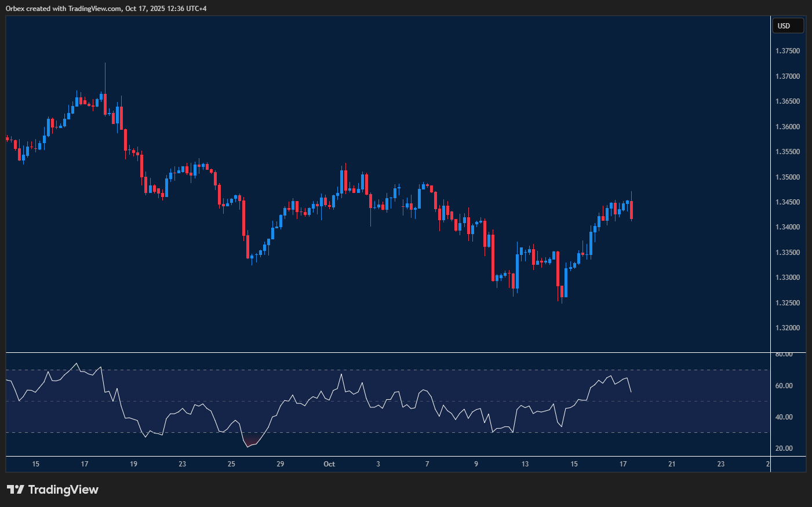Click the RSI 40.00 scale label
The width and height of the screenshot is (812, 507).
pyautogui.click(x=784, y=417)
